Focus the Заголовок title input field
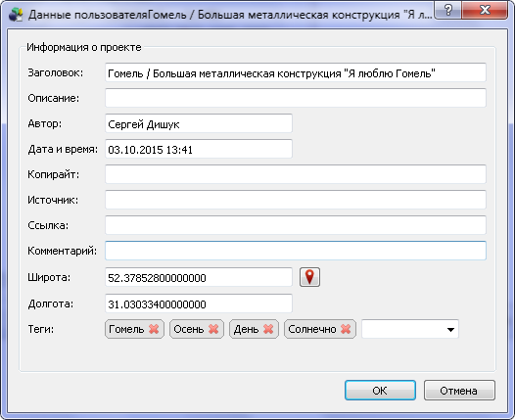Viewport: 515px width, 420px height. 296,72
